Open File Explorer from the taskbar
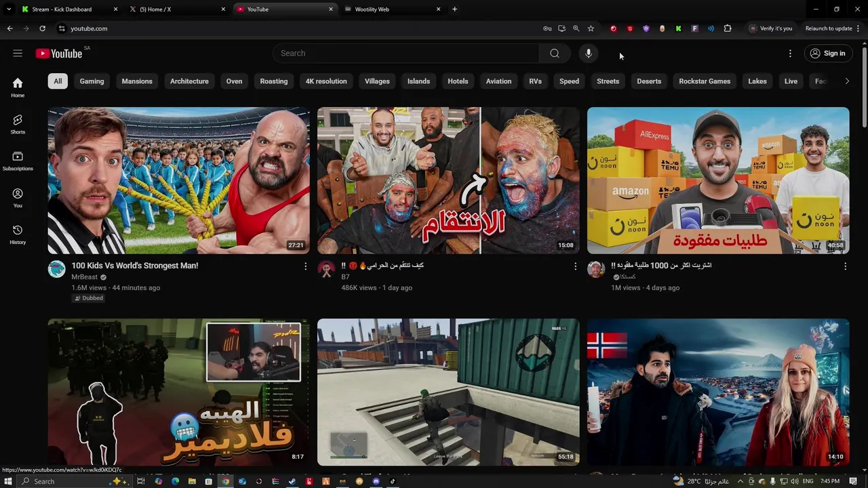Image resolution: width=868 pixels, height=488 pixels. (192, 481)
